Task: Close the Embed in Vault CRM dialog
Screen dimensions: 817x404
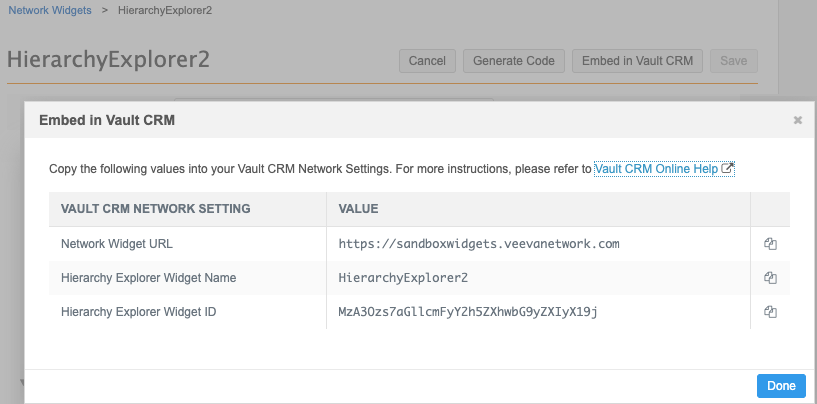Action: [x=797, y=120]
